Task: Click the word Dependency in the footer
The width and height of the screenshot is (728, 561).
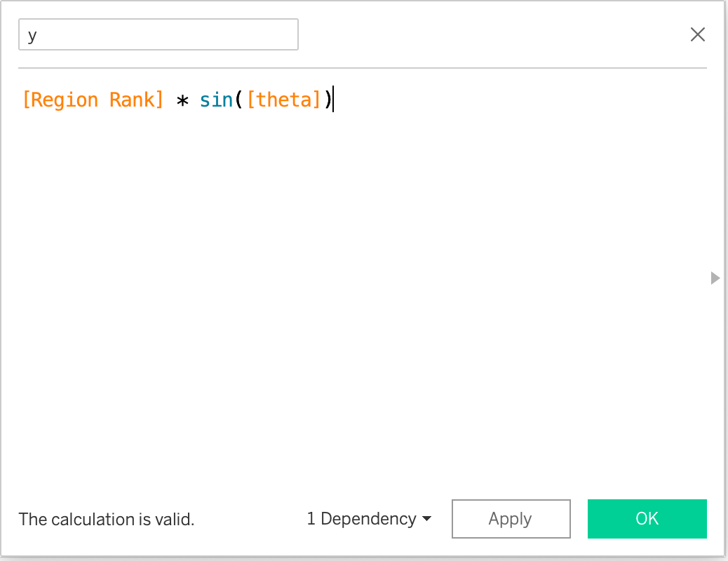Action: pos(368,519)
